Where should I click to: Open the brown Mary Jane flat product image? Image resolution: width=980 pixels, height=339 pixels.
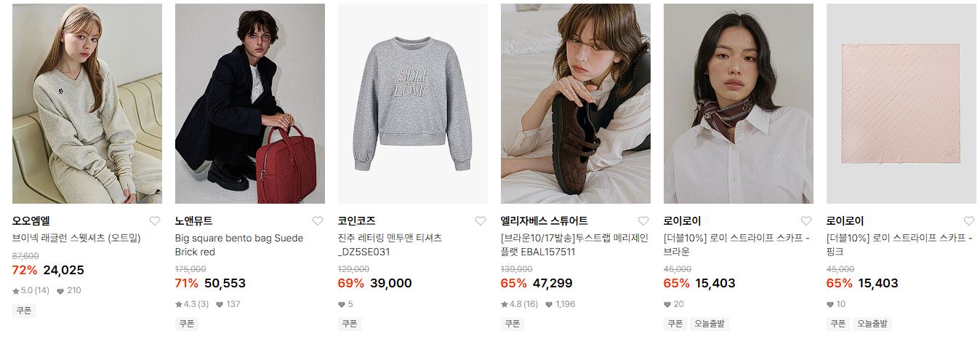(x=576, y=103)
